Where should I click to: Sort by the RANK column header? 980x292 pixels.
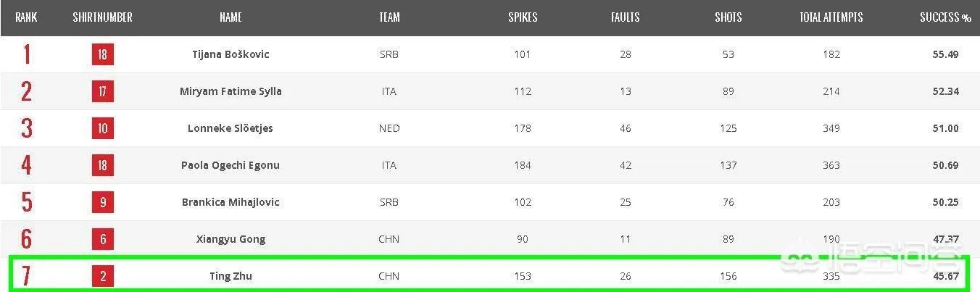[26, 17]
